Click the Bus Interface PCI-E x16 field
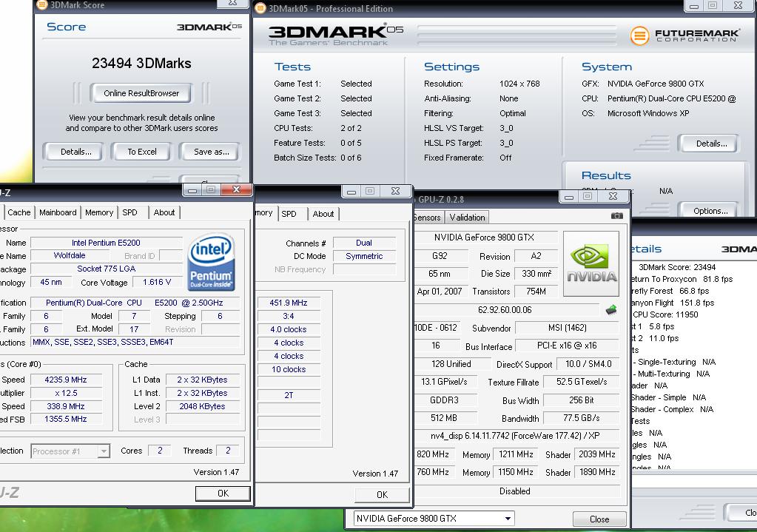 (x=568, y=346)
